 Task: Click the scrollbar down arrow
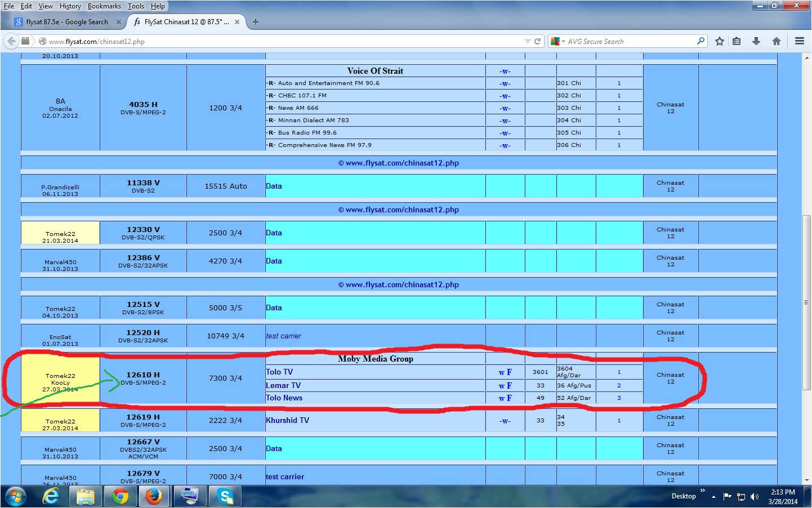point(807,480)
